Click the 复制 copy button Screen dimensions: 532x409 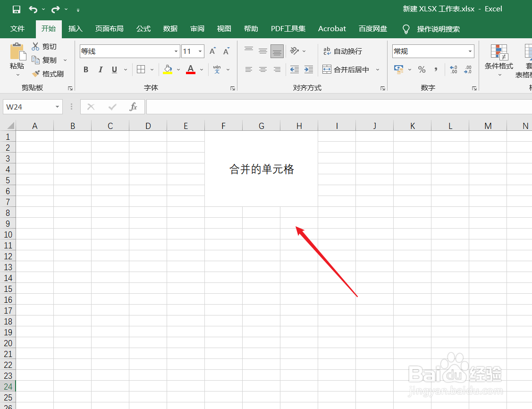tap(44, 60)
